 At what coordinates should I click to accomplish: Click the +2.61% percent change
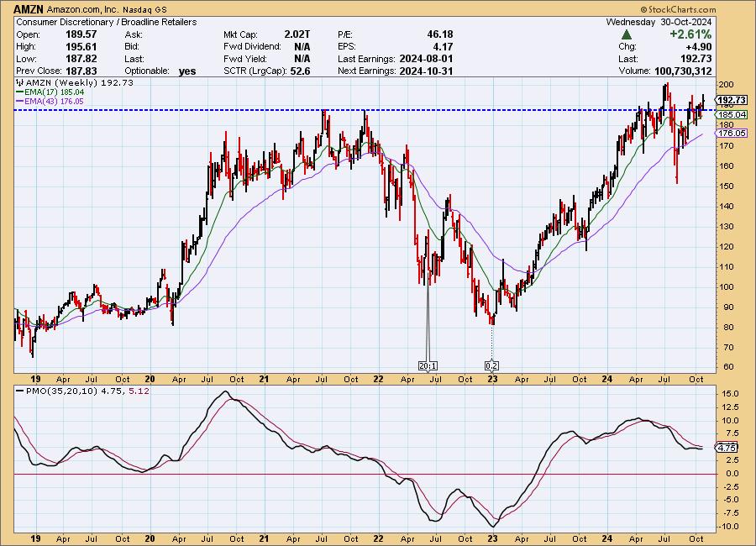pyautogui.click(x=690, y=34)
